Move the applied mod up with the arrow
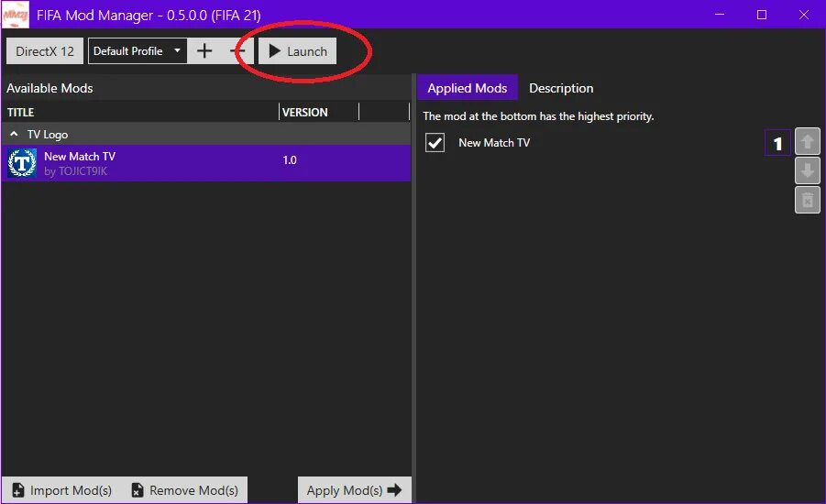The height and width of the screenshot is (504, 826). click(807, 141)
